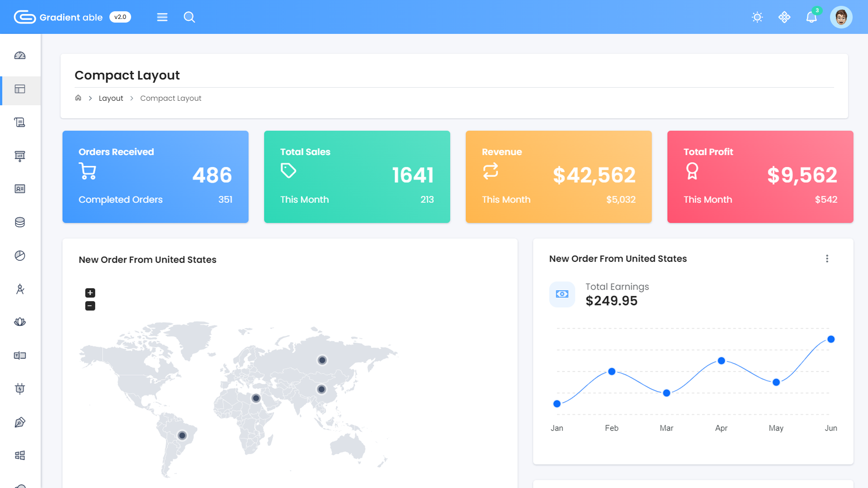Open the user avatar profile menu
This screenshot has width=868, height=488.
coord(841,17)
